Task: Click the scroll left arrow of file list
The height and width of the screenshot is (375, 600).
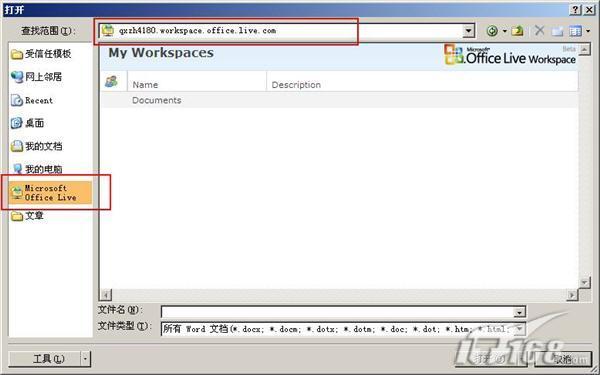Action: 106,295
